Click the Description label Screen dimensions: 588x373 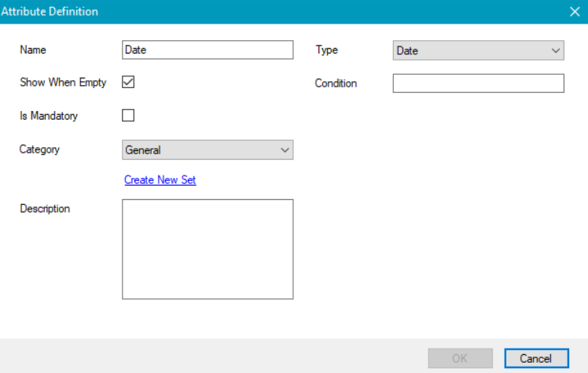(x=45, y=209)
